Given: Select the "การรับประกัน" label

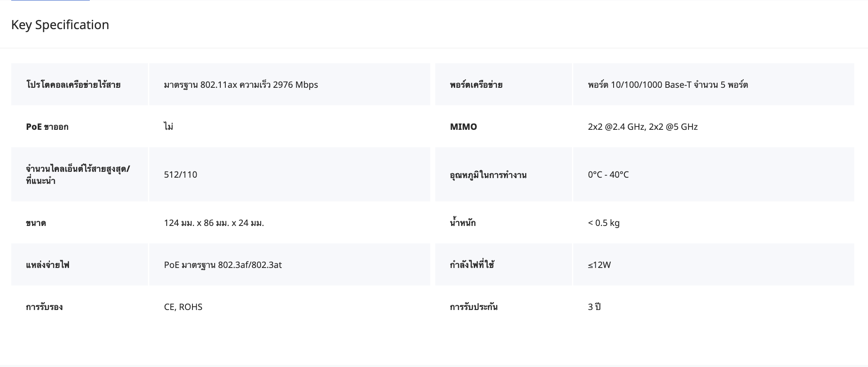Looking at the screenshot, I should (x=473, y=307).
